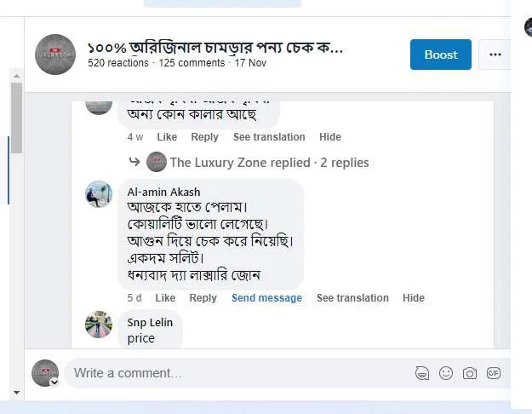Click the Write a comment field
This screenshot has width=532, height=414.
(238, 373)
